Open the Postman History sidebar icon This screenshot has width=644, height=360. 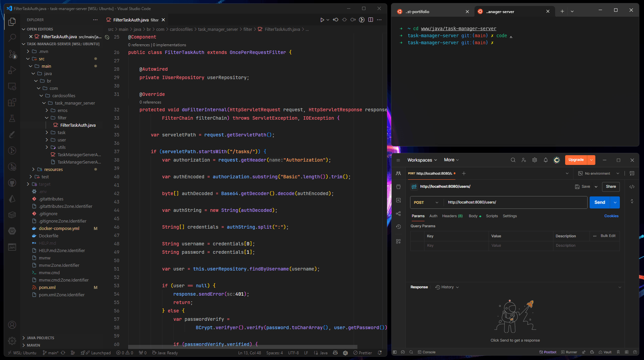[398, 227]
